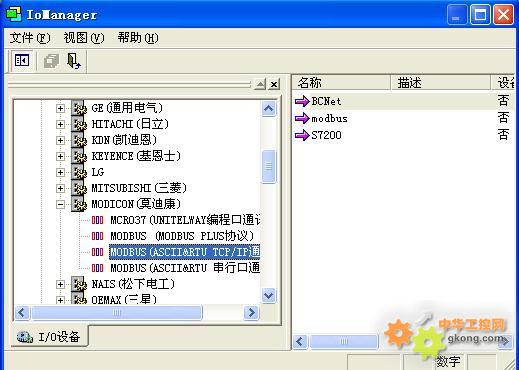Image resolution: width=519 pixels, height=370 pixels.
Task: Close the tree panel with x button
Action: point(274,84)
